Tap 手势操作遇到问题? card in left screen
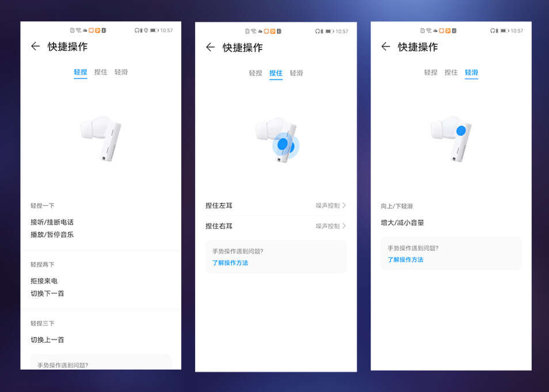The width and height of the screenshot is (549, 392). pyautogui.click(x=101, y=362)
